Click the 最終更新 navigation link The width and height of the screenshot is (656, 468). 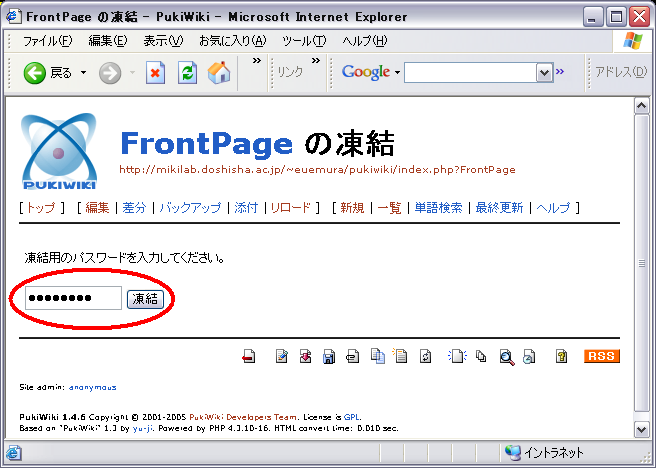point(500,207)
